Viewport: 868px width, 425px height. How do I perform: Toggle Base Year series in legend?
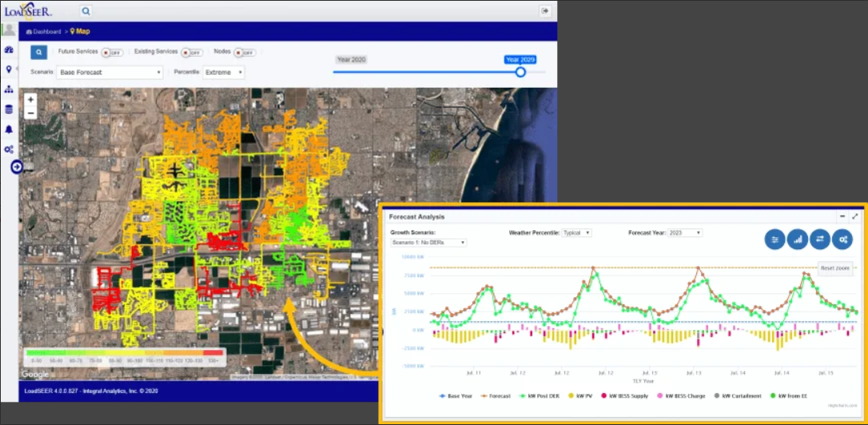[456, 396]
